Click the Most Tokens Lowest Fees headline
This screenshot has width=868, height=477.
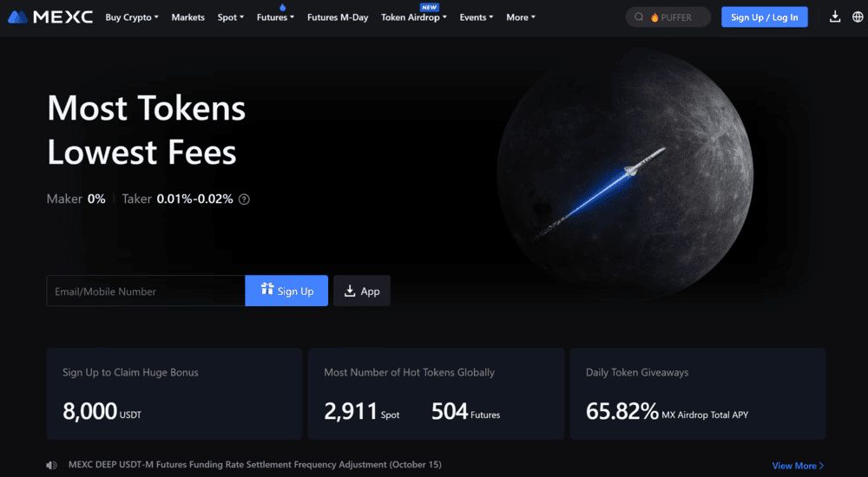[x=147, y=130]
